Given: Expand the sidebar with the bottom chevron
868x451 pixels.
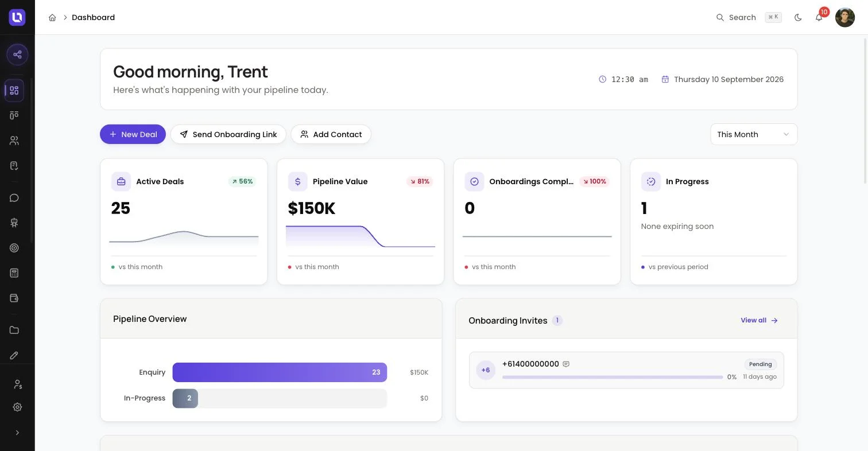Looking at the screenshot, I should coord(17,433).
